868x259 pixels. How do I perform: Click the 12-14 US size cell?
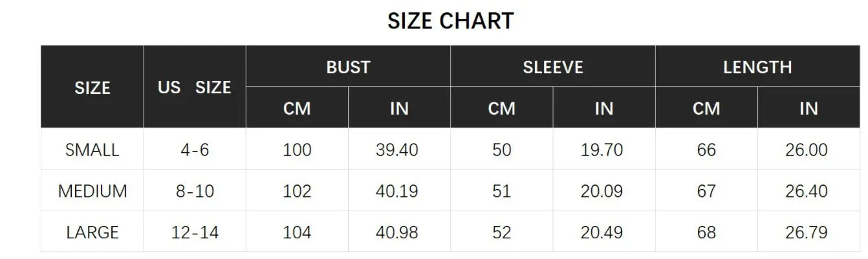tap(195, 232)
